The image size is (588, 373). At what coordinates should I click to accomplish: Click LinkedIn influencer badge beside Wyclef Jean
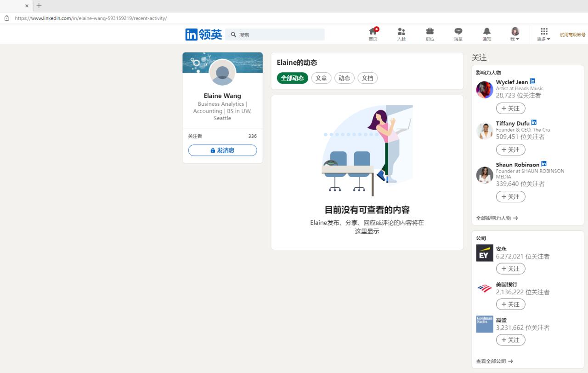click(532, 81)
